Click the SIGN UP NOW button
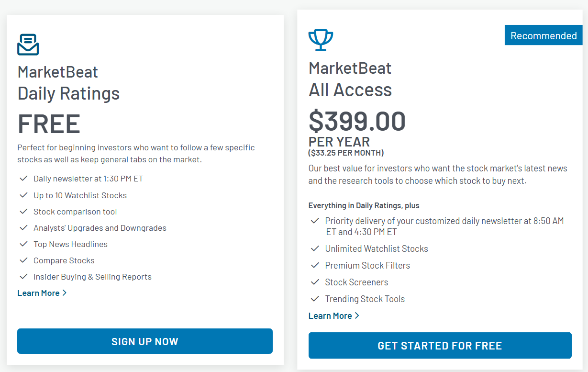Viewport: 588px width, 372px height. coord(145,341)
